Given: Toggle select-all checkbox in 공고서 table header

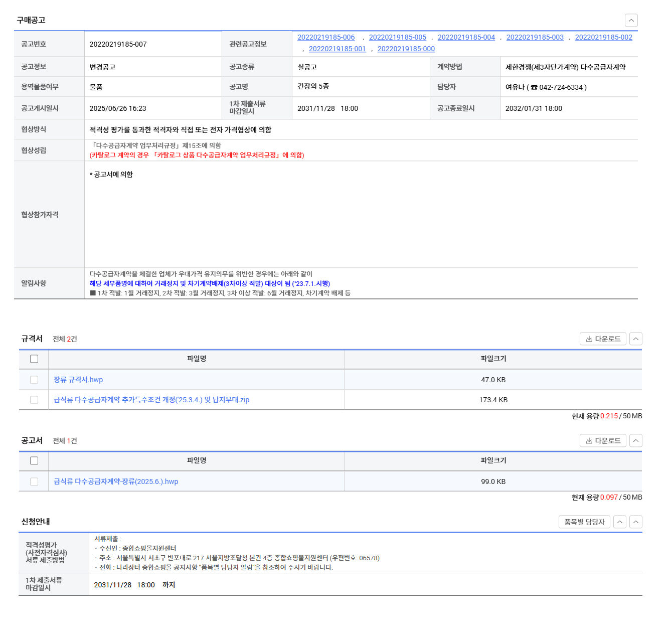Looking at the screenshot, I should (34, 461).
